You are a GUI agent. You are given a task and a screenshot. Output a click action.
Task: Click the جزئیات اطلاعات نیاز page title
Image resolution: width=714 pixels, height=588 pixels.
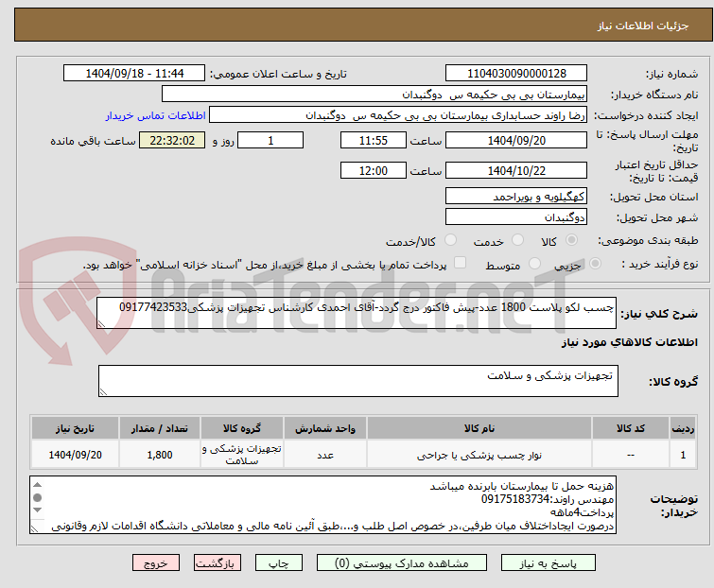click(643, 26)
